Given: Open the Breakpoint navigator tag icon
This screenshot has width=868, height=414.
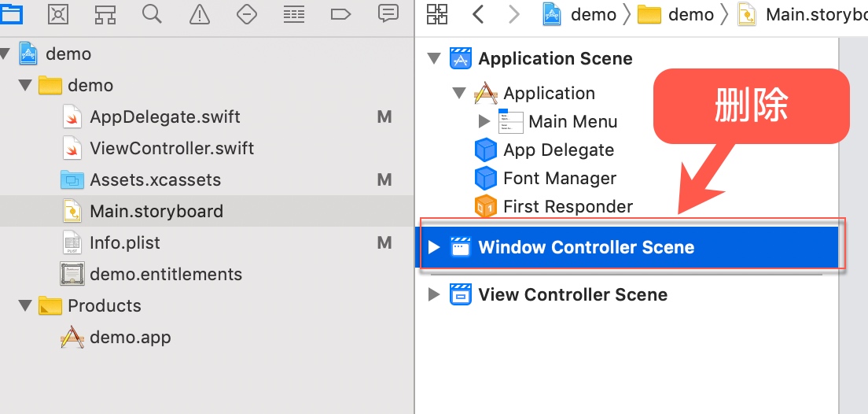Looking at the screenshot, I should (340, 14).
